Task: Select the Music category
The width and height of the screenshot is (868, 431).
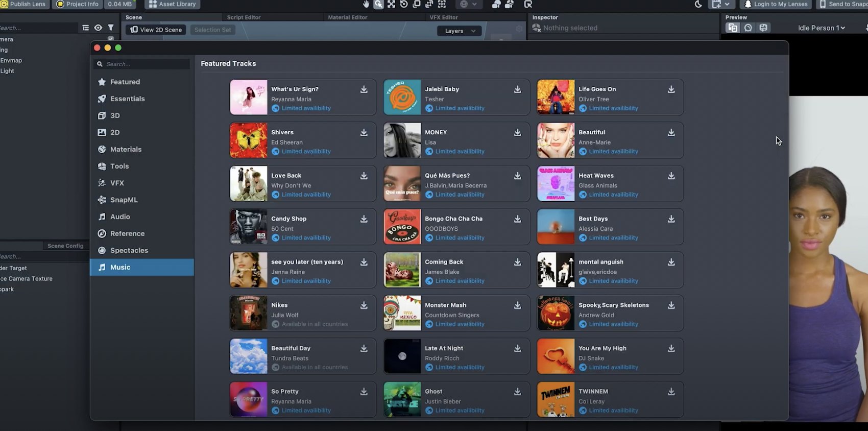Action: 142,267
